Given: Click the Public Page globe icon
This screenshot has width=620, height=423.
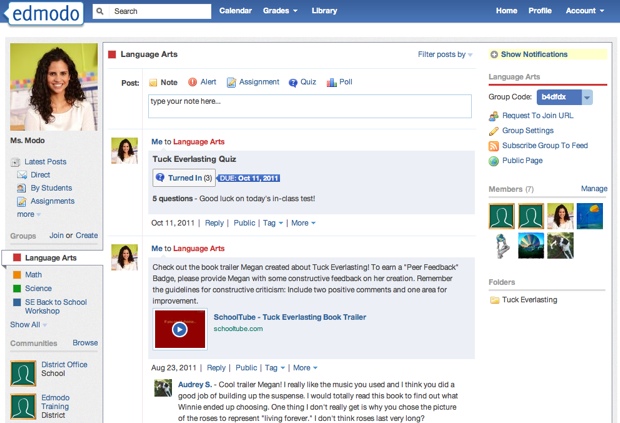Looking at the screenshot, I should click(x=494, y=161).
